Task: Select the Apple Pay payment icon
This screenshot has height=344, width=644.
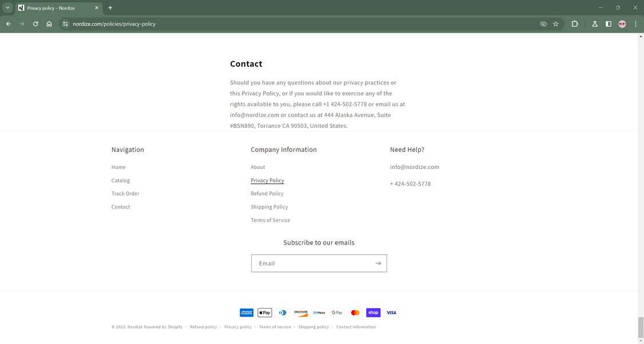Action: click(x=264, y=313)
